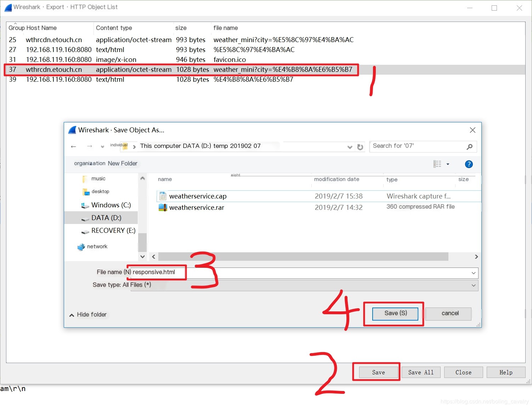
Task: Sort by name column header
Action: click(165, 179)
